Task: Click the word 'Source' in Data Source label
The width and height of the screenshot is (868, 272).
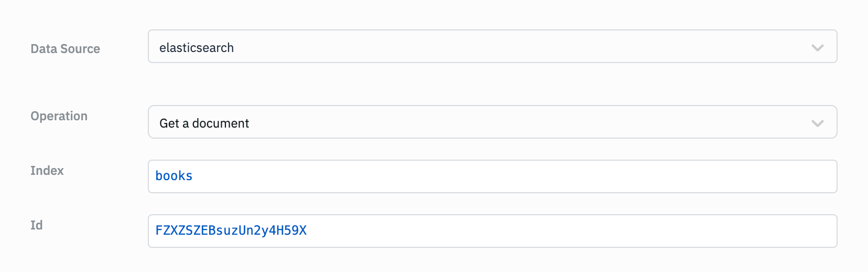Action: 80,49
